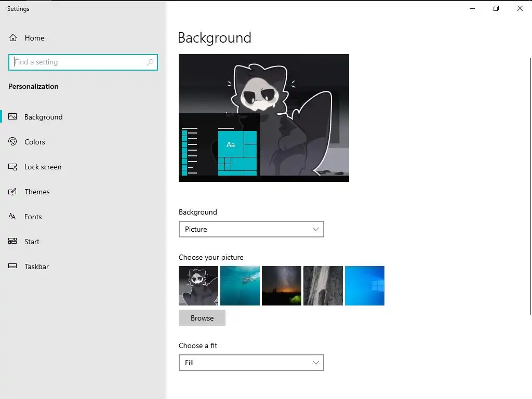Click the large desktop background preview image

(x=264, y=118)
